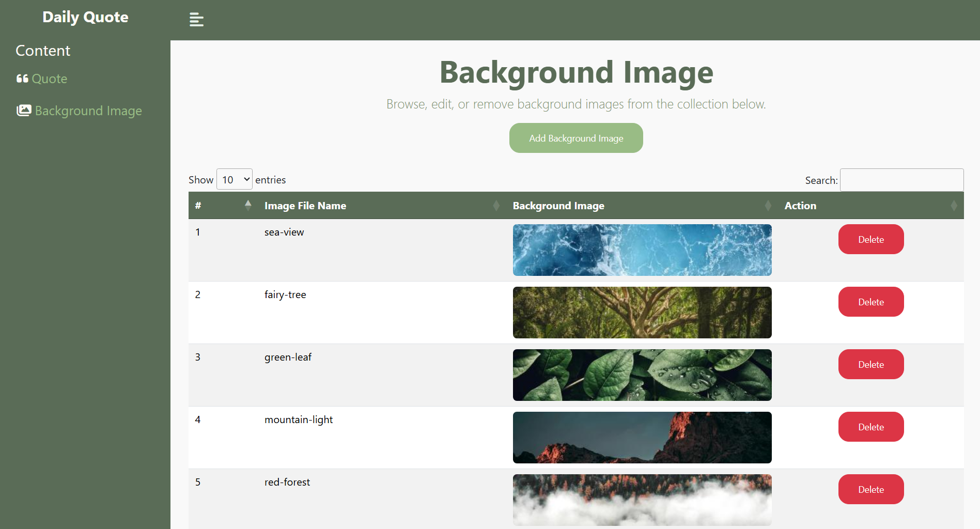The width and height of the screenshot is (980, 529).
Task: Click inside the Search field
Action: [901, 180]
